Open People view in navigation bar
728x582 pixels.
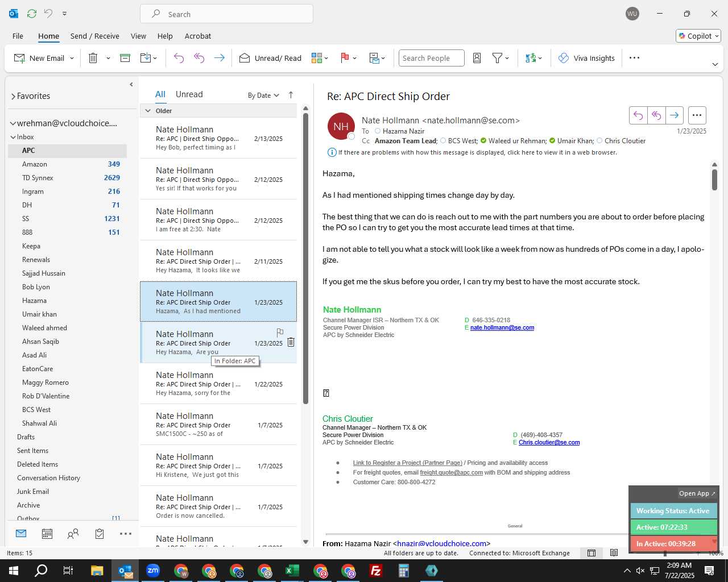(73, 534)
